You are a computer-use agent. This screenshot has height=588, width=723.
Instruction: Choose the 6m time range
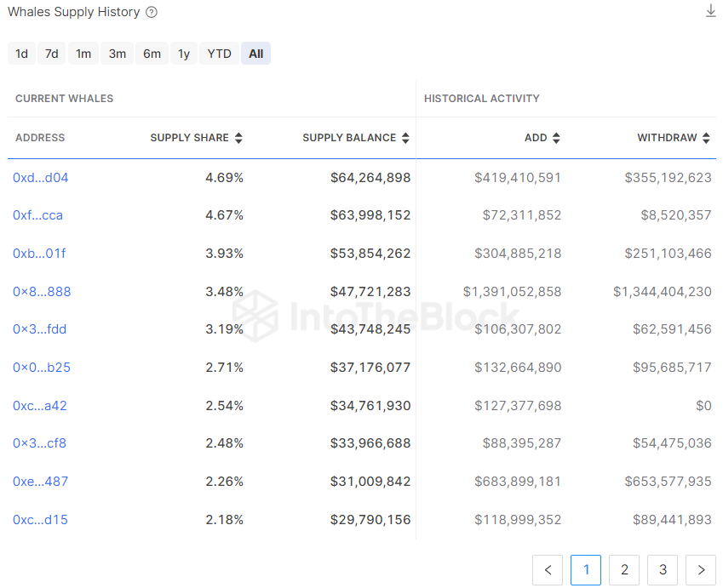pyautogui.click(x=152, y=54)
